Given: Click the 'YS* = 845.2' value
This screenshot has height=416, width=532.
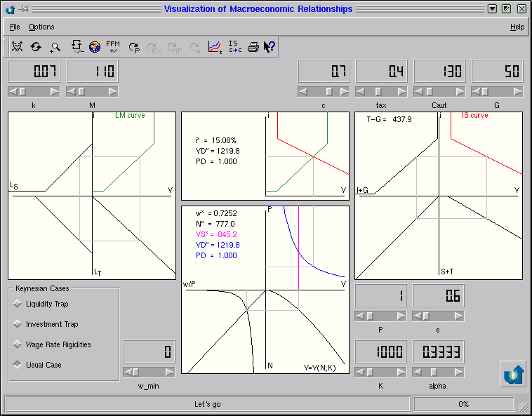Looking at the screenshot, I should [216, 234].
